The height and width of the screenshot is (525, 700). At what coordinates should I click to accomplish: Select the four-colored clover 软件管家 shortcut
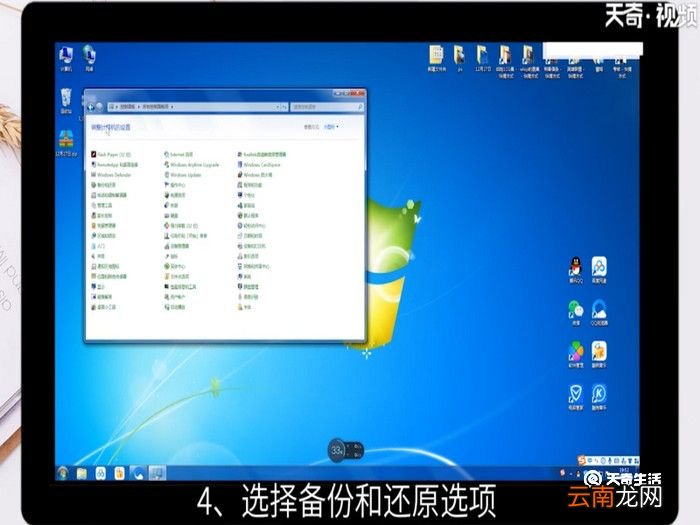(576, 354)
